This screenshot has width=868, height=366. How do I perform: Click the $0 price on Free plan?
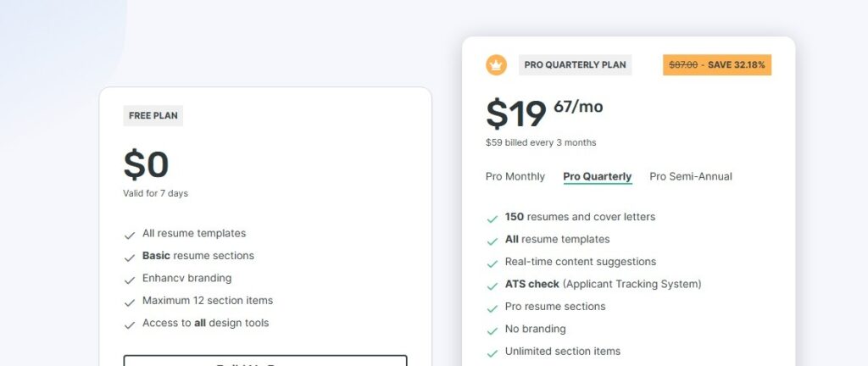[x=146, y=165]
